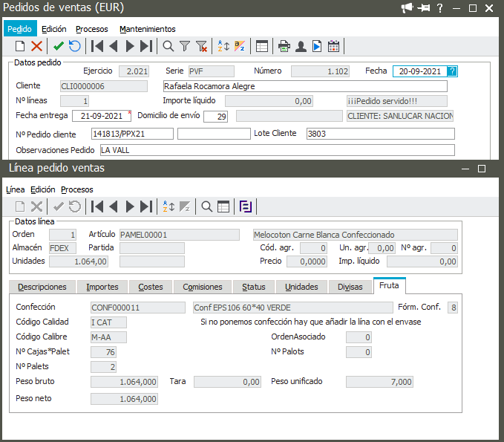Switch to the Comisiones tab

tap(202, 287)
